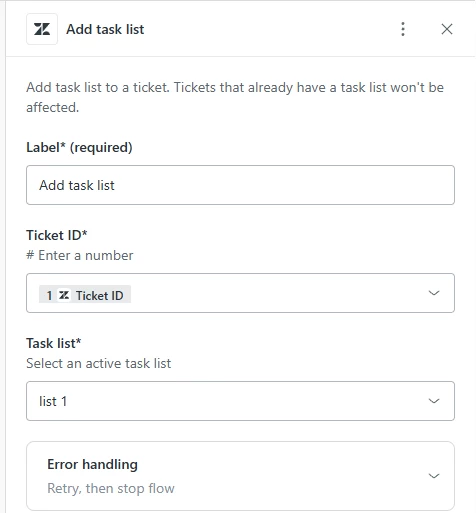
Task: Expand the Error handling section chevron
Action: point(434,476)
